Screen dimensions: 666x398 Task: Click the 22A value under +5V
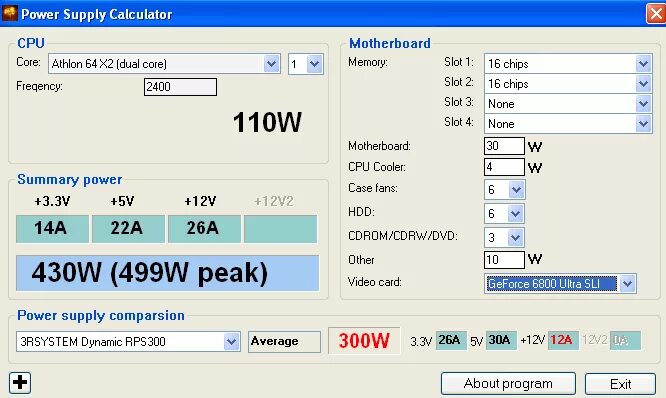[128, 229]
